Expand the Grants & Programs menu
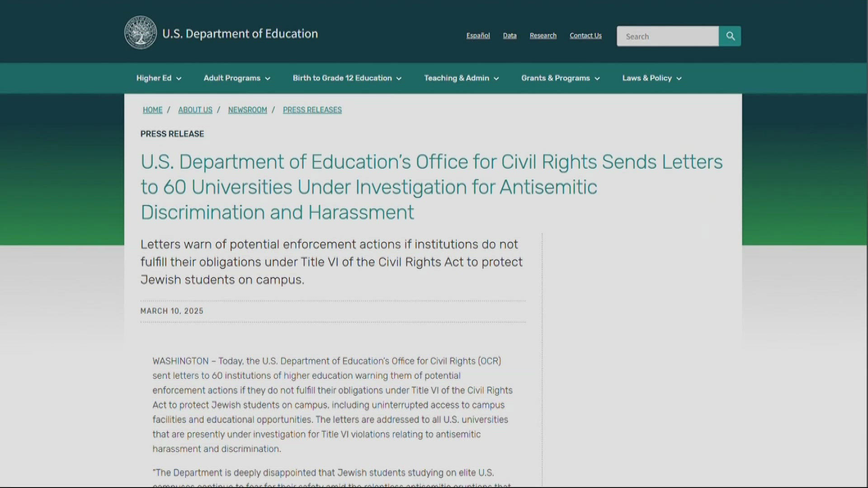The width and height of the screenshot is (868, 488). click(560, 78)
